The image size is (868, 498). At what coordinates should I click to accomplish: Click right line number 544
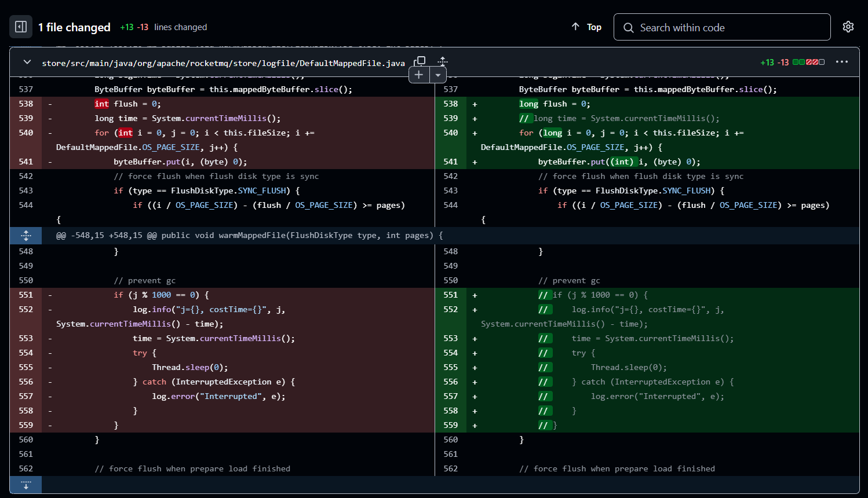pyautogui.click(x=451, y=205)
